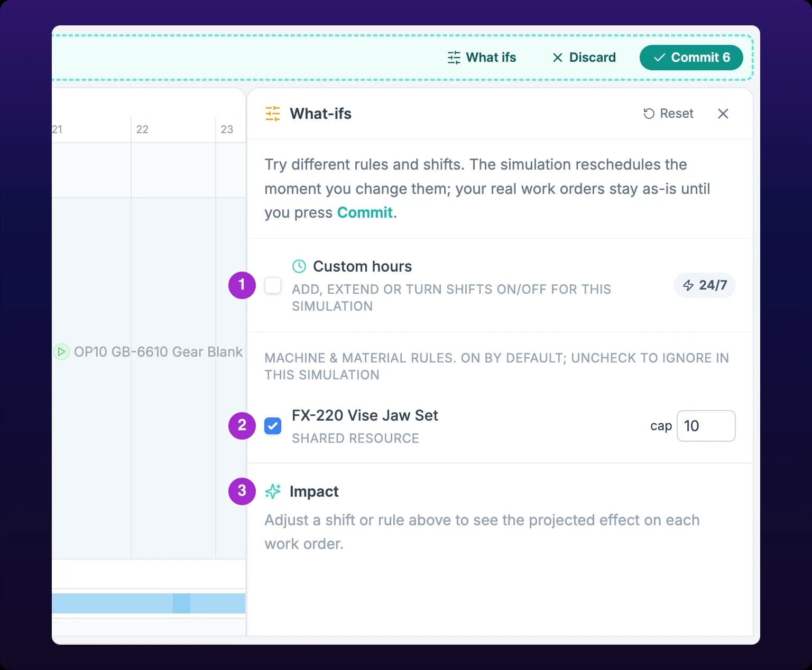Select the 'SHARED RESOURCE' label

[x=355, y=439]
